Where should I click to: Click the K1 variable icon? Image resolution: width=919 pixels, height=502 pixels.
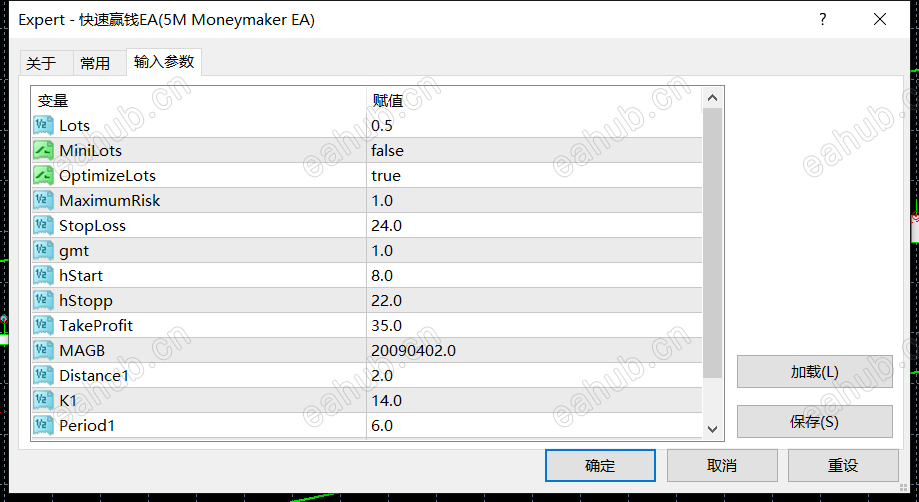click(43, 401)
